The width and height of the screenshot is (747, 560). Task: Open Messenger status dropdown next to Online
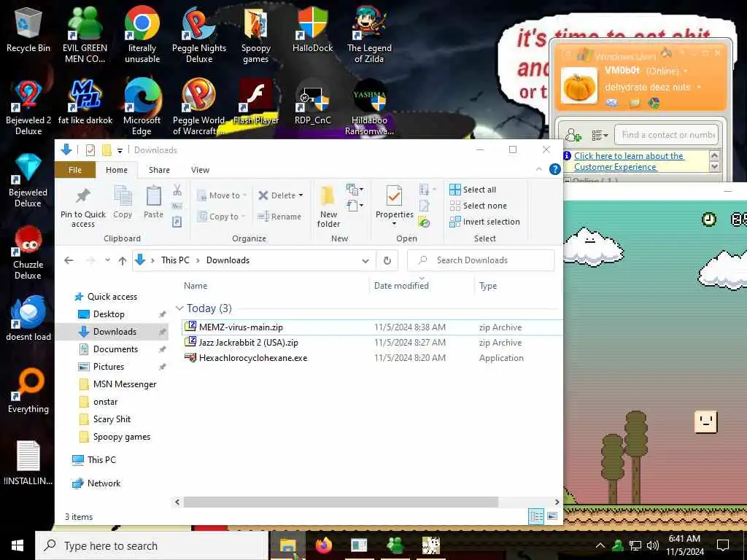[x=685, y=71]
